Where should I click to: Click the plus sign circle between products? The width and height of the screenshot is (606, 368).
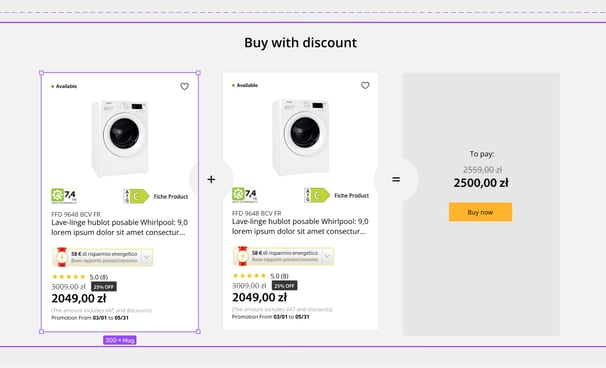211,179
